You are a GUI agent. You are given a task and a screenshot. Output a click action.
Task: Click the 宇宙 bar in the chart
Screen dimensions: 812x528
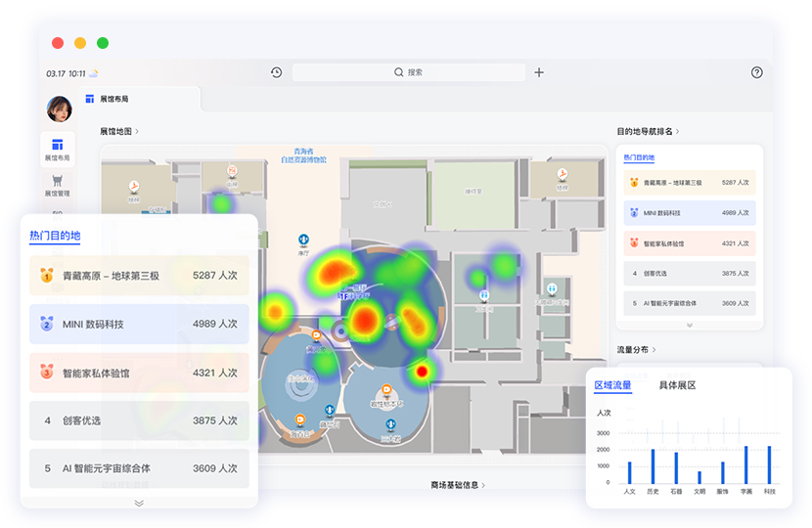[745, 465]
